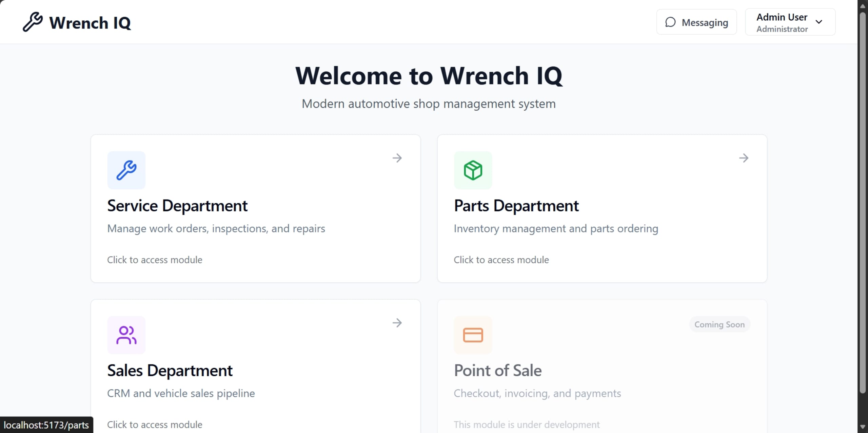Click the 'Modern automotive shop management system' subtitle

pyautogui.click(x=429, y=104)
